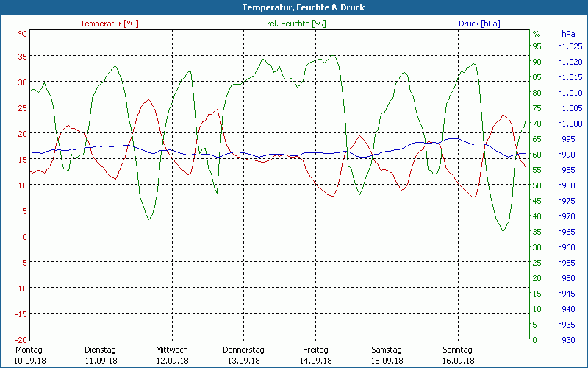The height and width of the screenshot is (368, 588).
Task: Click the date '13.09.18'
Action: (x=244, y=361)
